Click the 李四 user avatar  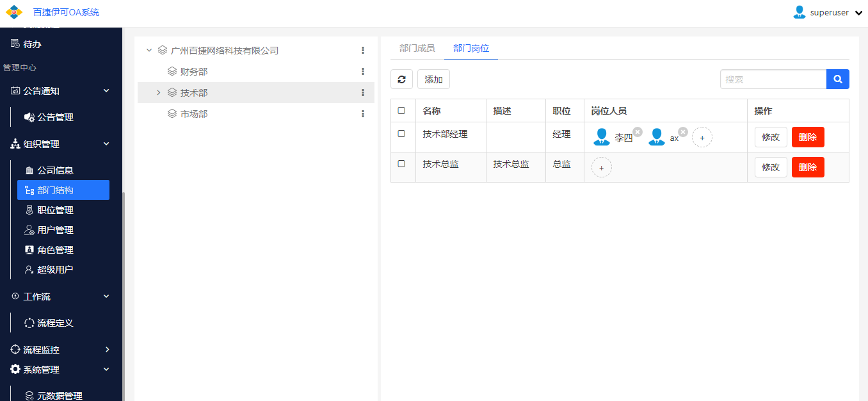coord(602,137)
